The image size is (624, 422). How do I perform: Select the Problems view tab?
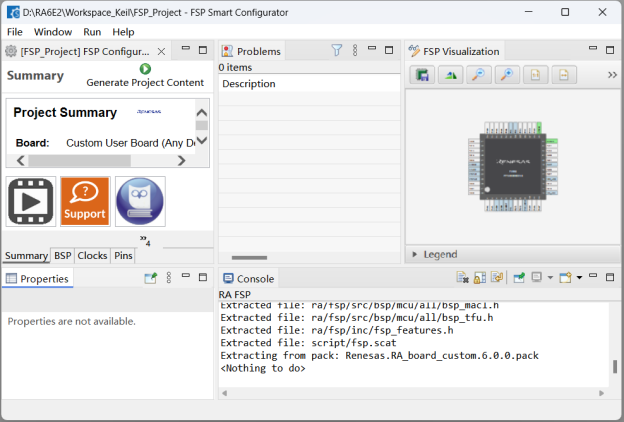pyautogui.click(x=252, y=51)
